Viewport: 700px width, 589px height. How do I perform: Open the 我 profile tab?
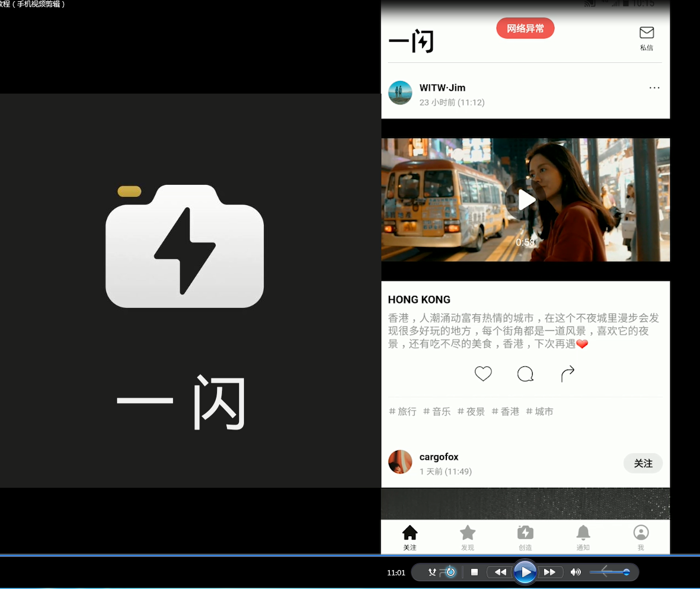click(x=641, y=537)
